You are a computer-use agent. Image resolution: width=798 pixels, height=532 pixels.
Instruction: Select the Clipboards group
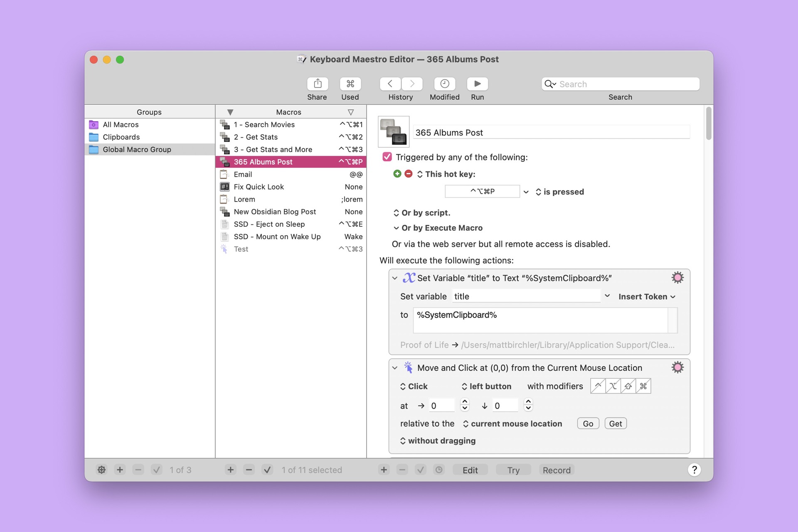coord(150,137)
